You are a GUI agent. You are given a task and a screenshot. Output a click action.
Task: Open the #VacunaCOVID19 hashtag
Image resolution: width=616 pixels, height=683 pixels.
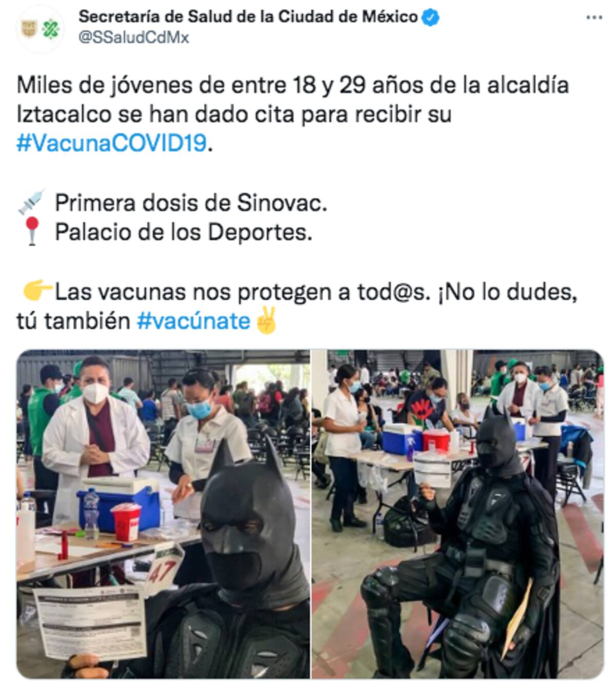click(x=111, y=143)
